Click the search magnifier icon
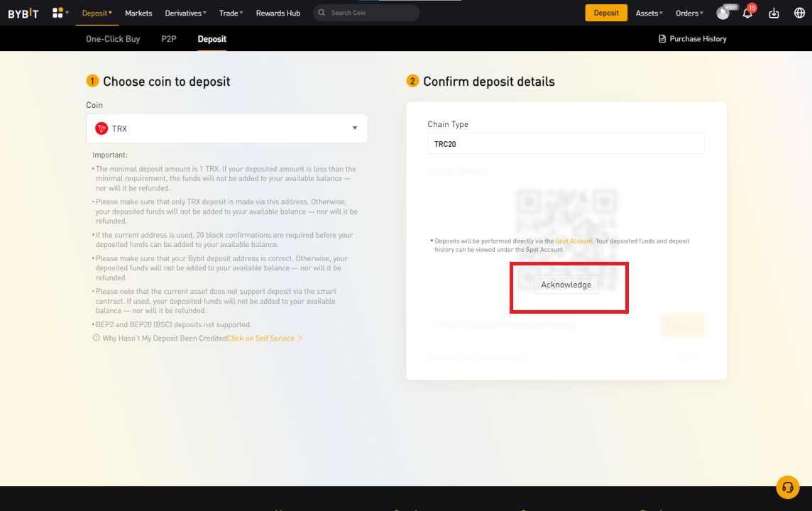This screenshot has width=812, height=511. click(322, 13)
